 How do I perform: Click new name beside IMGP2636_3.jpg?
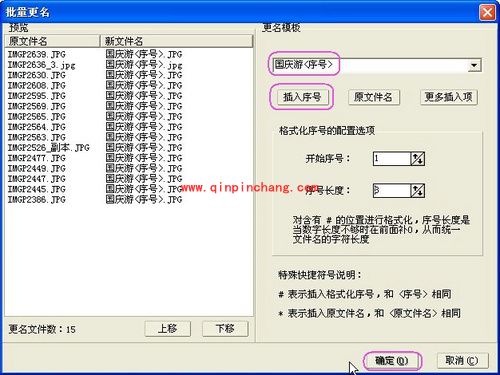click(x=144, y=65)
